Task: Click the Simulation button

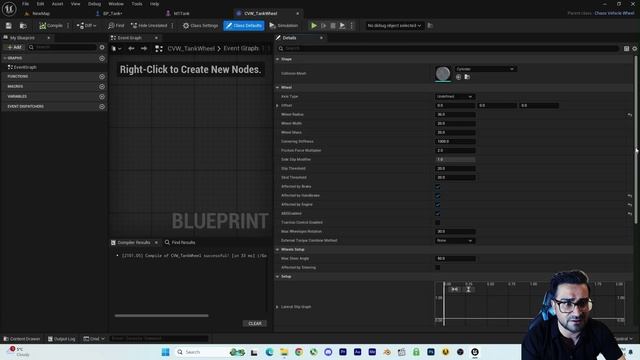Action: (x=284, y=26)
